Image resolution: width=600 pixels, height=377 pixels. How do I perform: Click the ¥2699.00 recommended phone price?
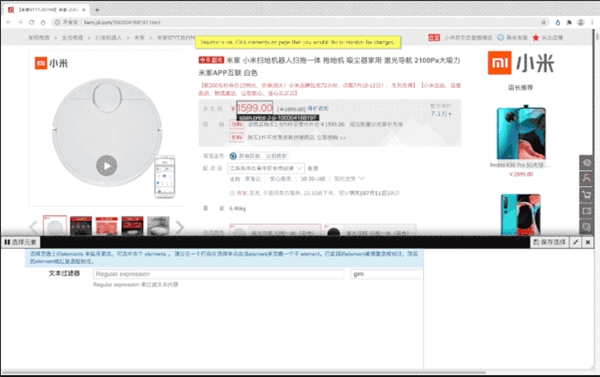[521, 174]
